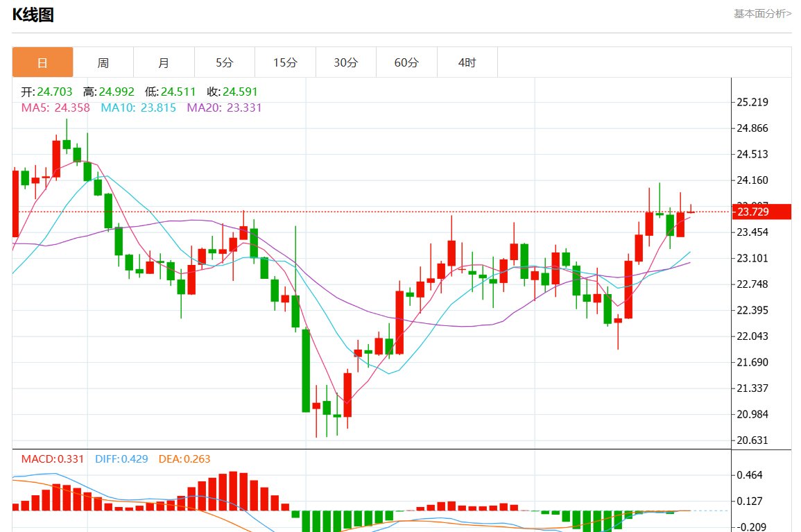Screen dimensions: 801x532
Task: Click the 低: 24.511 low value
Action: point(170,92)
